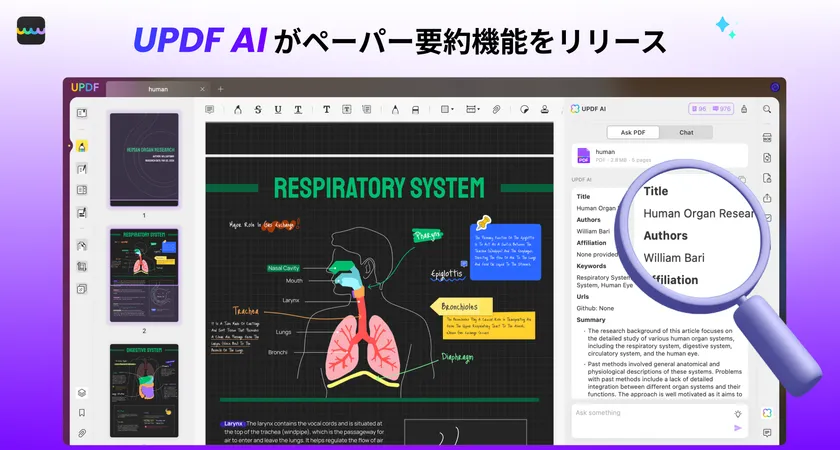
Task: Click the send arrow in the chat box
Action: pos(738,428)
